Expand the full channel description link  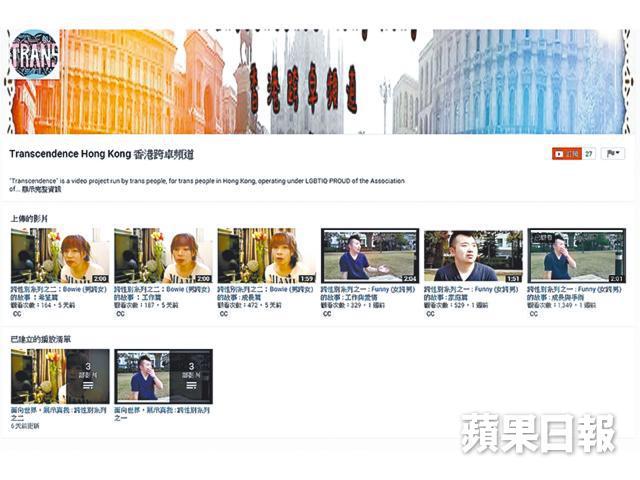(x=42, y=189)
